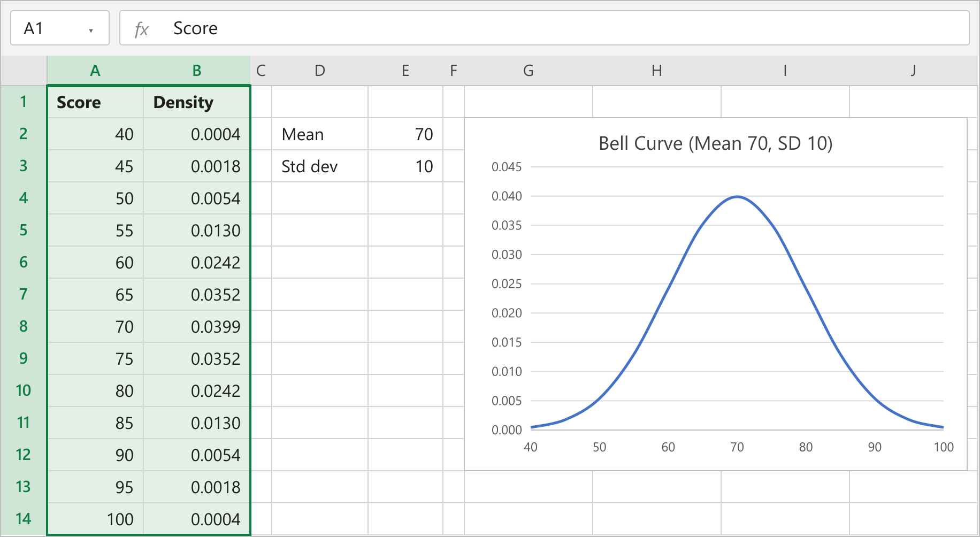Image resolution: width=980 pixels, height=537 pixels.
Task: Click the Mean label cell
Action: 320,134
